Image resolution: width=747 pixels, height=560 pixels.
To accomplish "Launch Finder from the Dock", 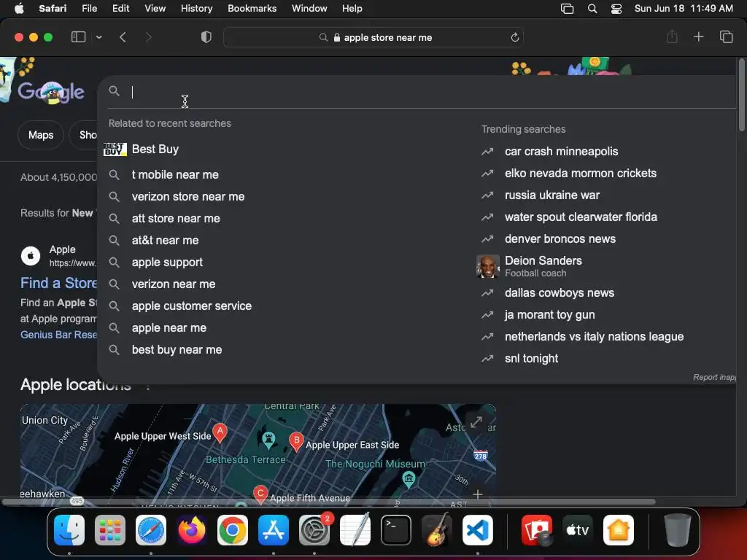I will [x=69, y=530].
